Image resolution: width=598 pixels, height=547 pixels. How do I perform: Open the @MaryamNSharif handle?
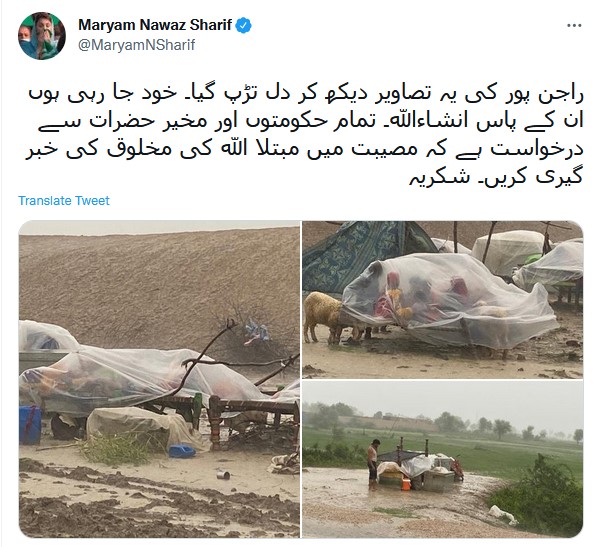pyautogui.click(x=137, y=45)
